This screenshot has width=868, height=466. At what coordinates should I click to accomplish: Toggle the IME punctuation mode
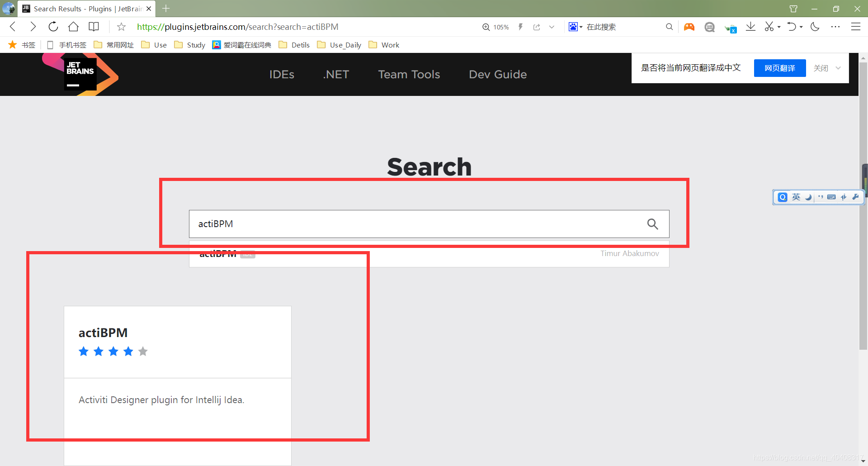click(820, 197)
